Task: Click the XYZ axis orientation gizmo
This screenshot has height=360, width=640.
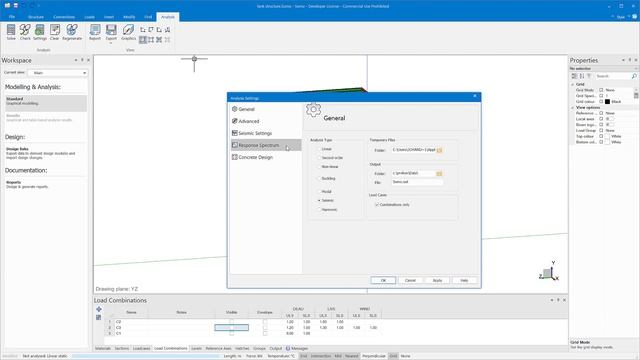Action: [x=549, y=271]
